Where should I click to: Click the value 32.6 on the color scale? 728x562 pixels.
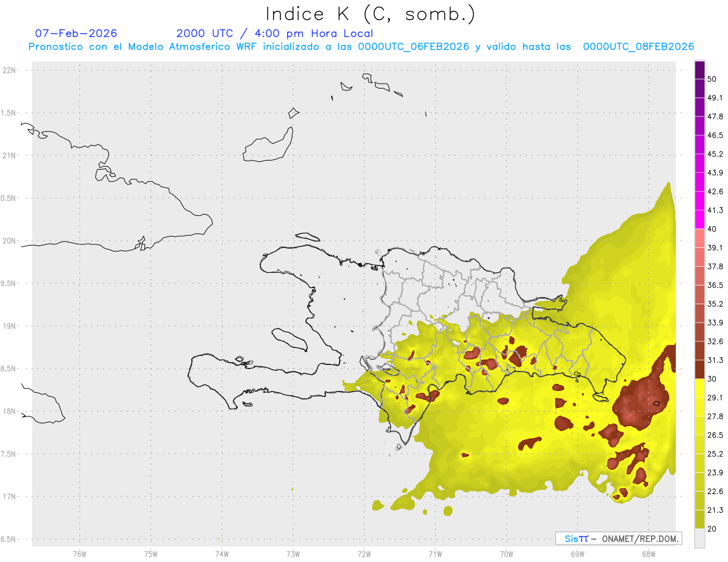(x=715, y=341)
